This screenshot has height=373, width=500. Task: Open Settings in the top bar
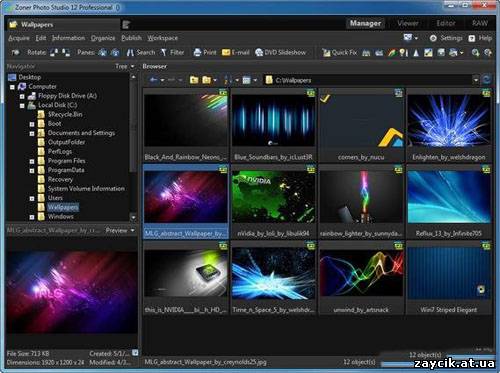[446, 38]
